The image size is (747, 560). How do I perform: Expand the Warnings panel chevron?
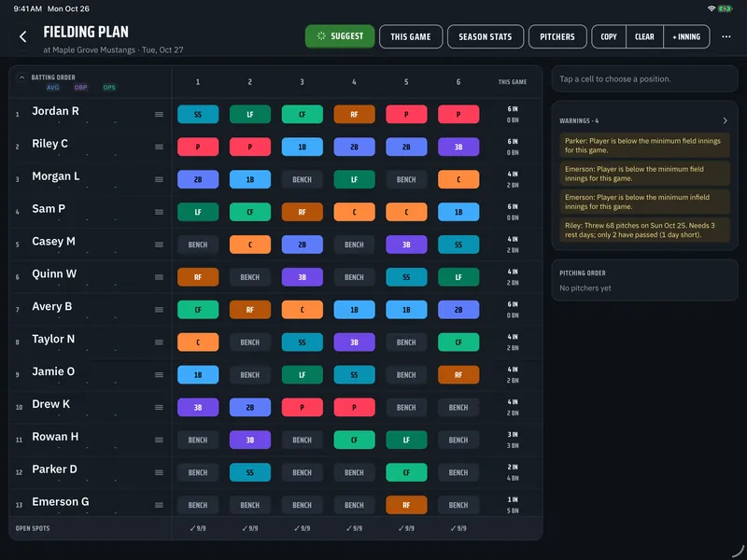pos(726,121)
